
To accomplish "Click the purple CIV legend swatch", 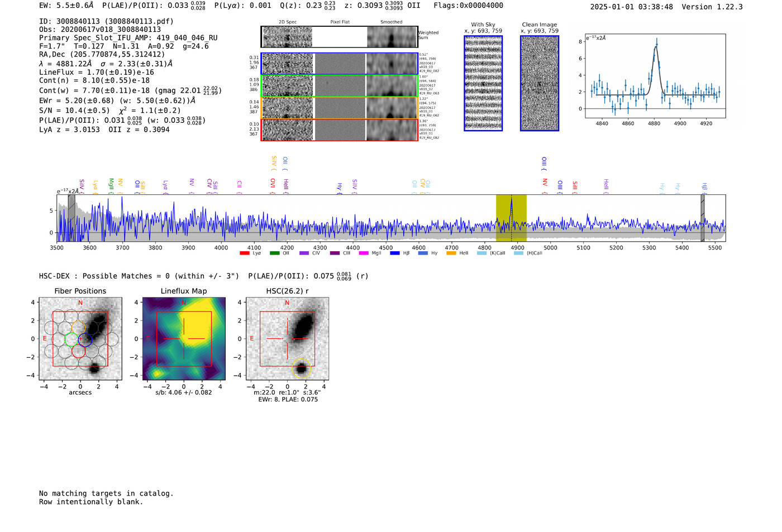I will click(x=304, y=253).
